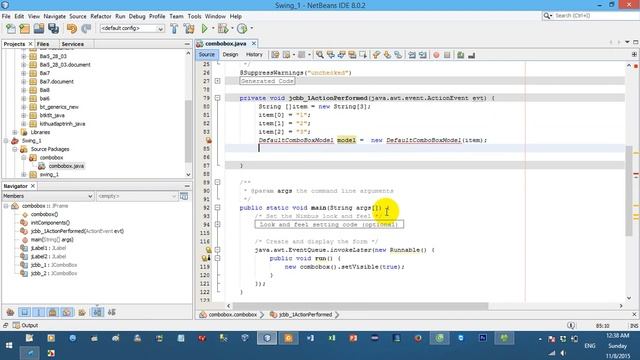The width and height of the screenshot is (640, 360).
Task: Click the Save All toolbar icon
Action: tap(53, 29)
